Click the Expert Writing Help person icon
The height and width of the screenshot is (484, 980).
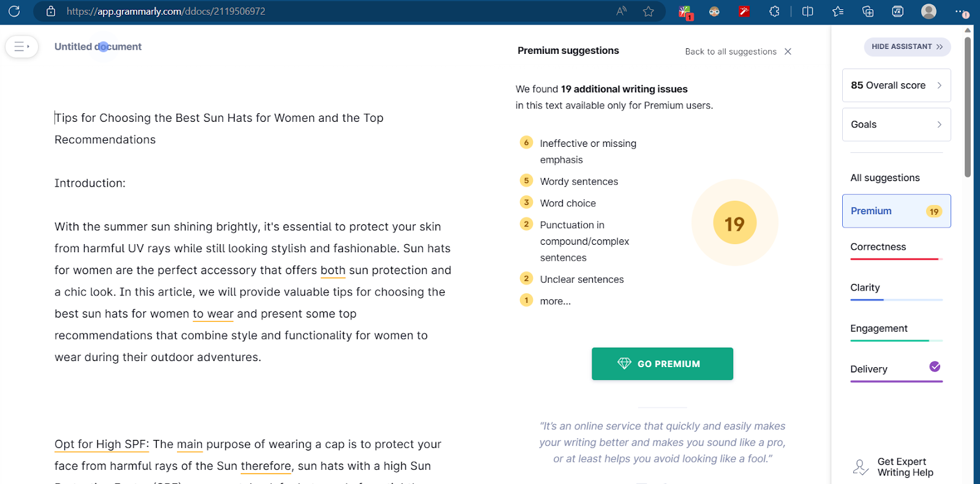click(861, 467)
